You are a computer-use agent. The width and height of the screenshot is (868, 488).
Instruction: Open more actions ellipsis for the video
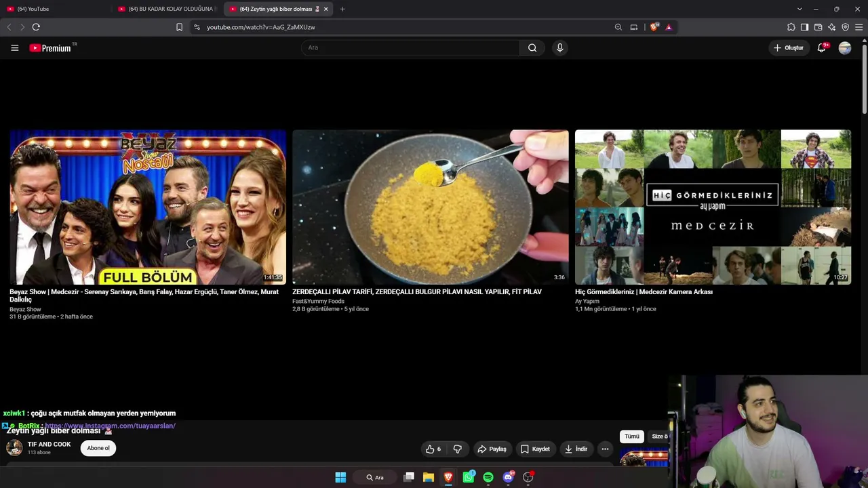coord(605,449)
